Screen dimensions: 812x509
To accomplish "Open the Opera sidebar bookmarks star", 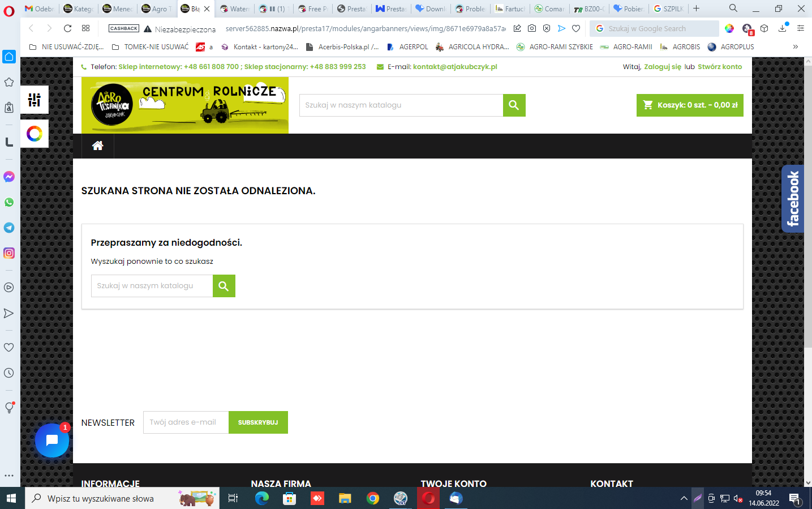I will (9, 82).
